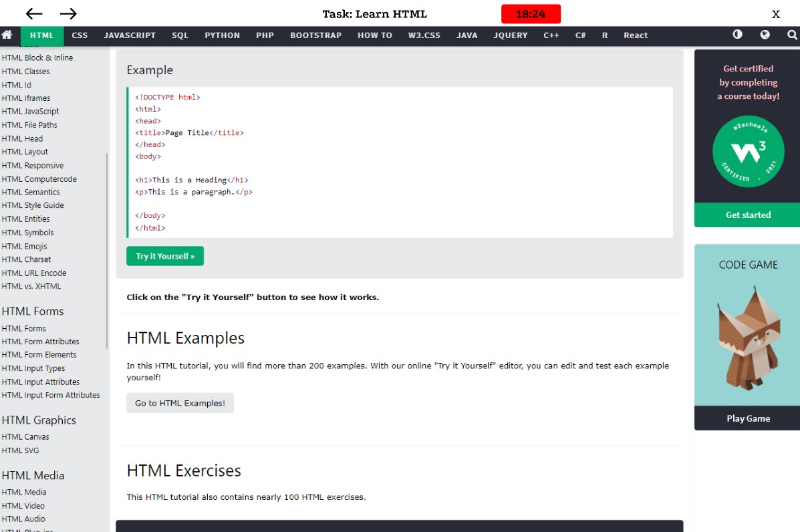Click the red 18:24 timer display
This screenshot has height=532, width=800.
pos(531,13)
